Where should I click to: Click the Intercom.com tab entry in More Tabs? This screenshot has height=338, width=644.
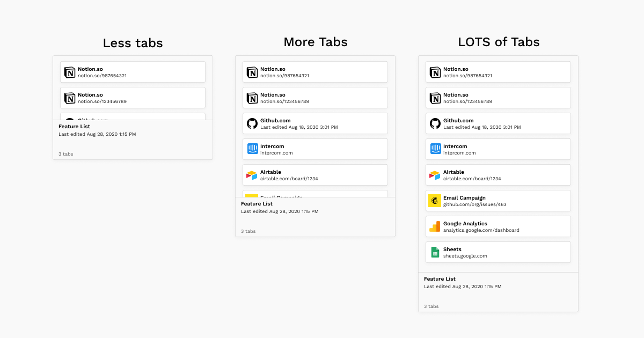[x=315, y=149]
